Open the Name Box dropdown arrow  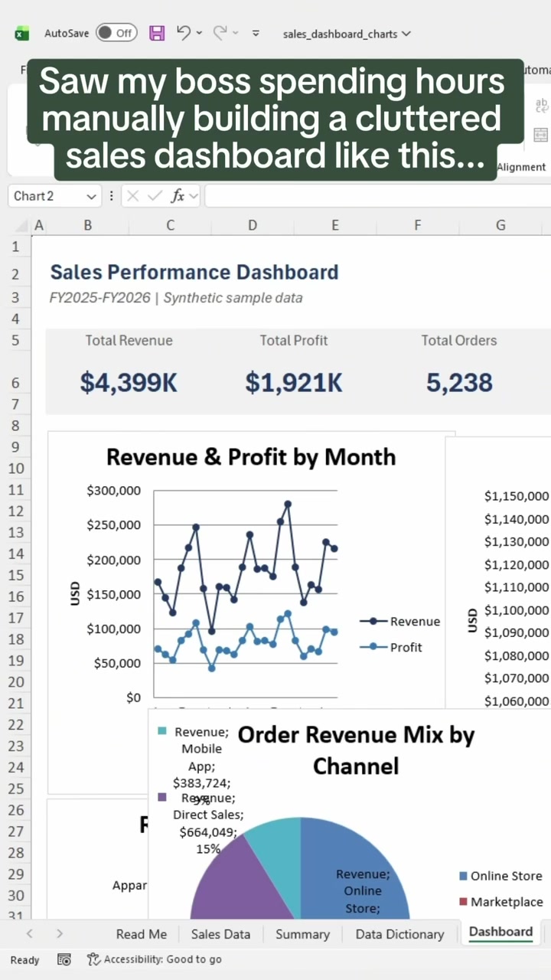coord(92,197)
